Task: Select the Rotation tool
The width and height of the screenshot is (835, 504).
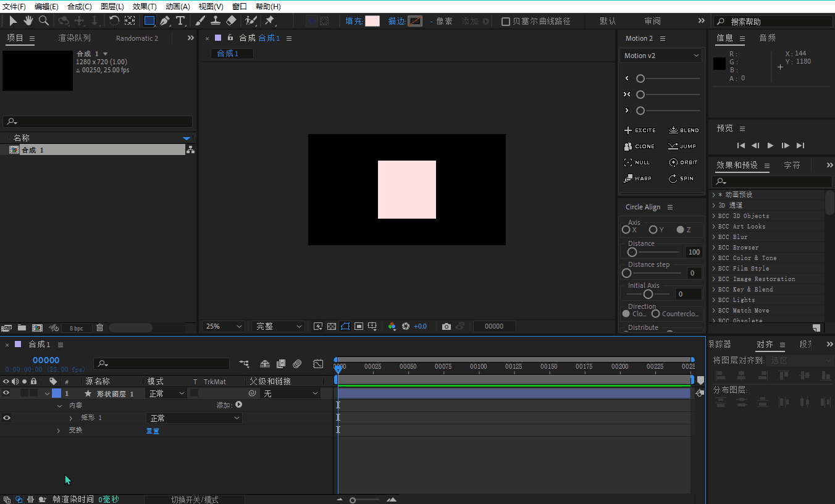Action: point(114,20)
